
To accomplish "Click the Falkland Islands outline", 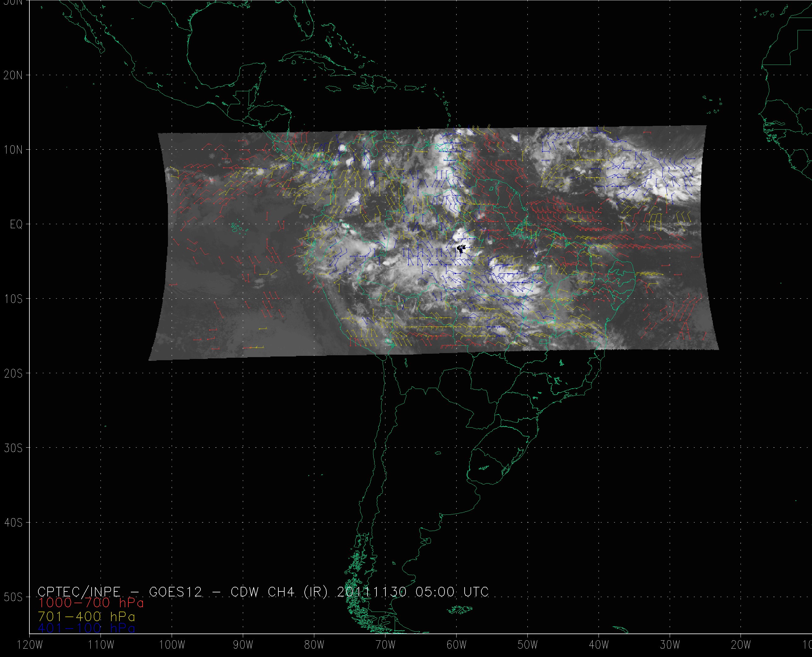I will click(x=460, y=609).
